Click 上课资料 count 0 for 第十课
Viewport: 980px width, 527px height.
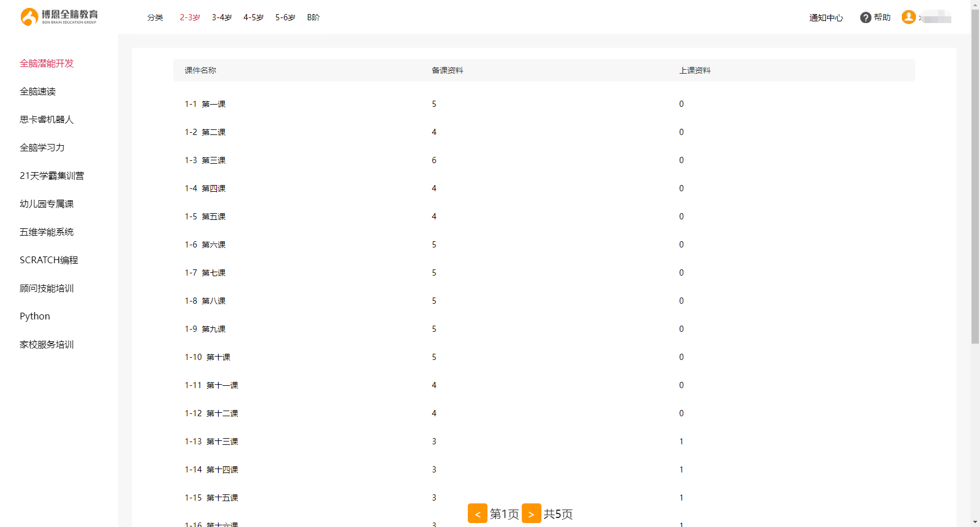(x=681, y=357)
